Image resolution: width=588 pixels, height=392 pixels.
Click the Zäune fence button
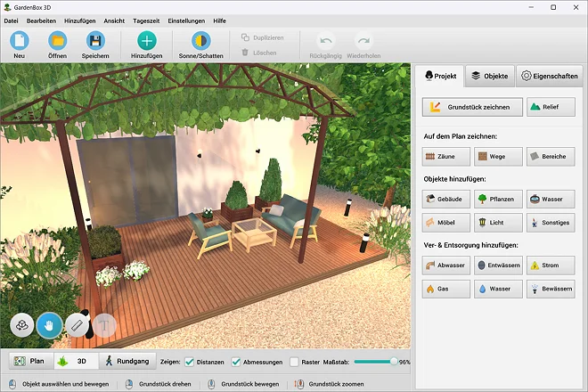click(x=445, y=157)
